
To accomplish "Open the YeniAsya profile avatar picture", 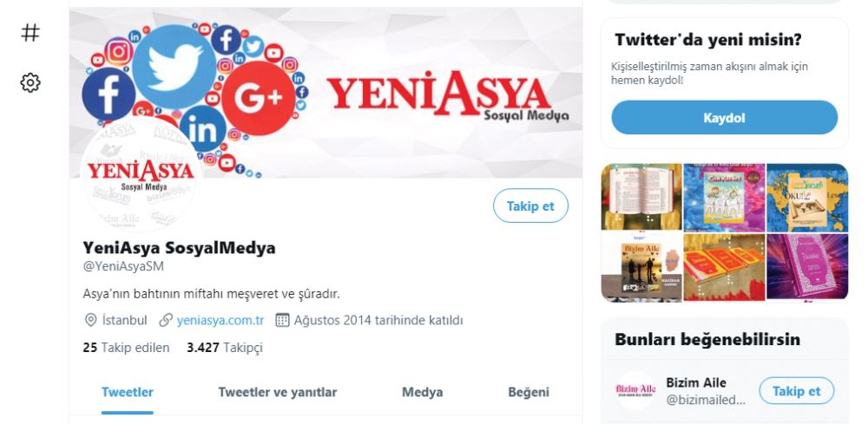I will pos(141,174).
